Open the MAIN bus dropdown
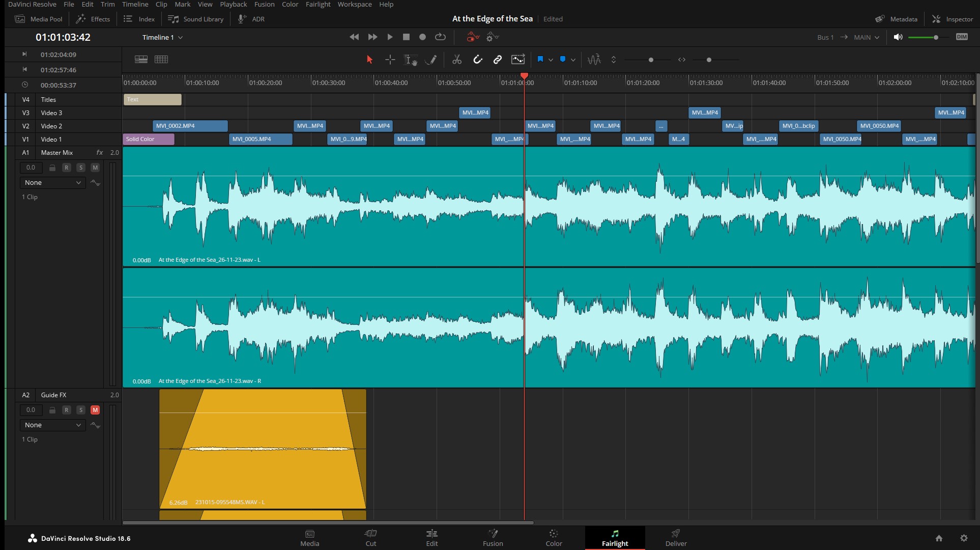The width and height of the screenshot is (980, 550). (x=866, y=37)
